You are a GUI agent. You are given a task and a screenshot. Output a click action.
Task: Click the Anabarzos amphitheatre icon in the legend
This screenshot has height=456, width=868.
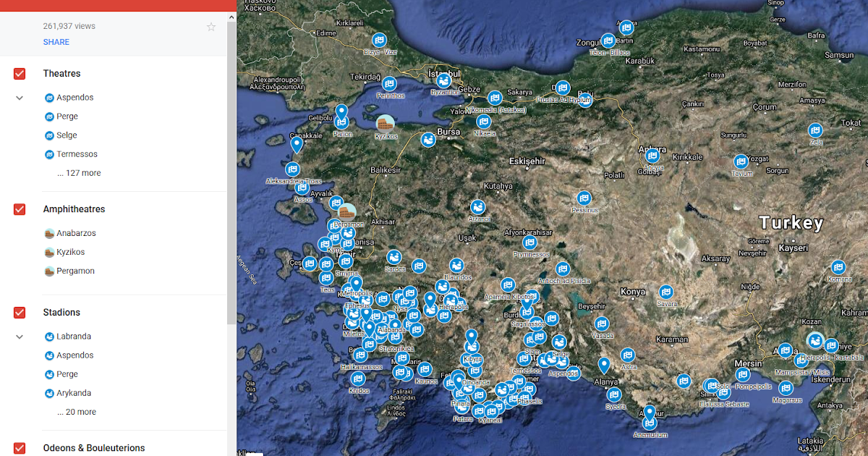48,232
